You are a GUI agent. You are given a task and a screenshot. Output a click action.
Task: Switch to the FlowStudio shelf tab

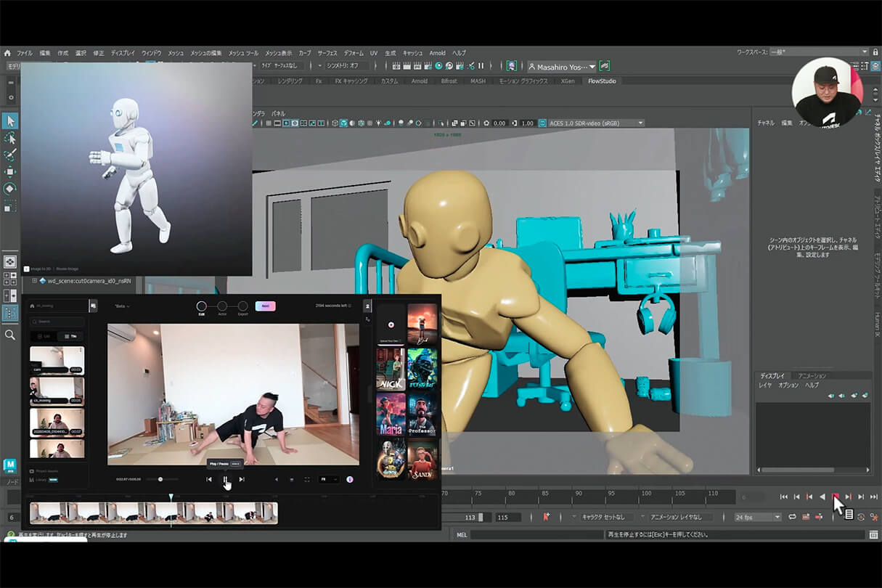[602, 81]
